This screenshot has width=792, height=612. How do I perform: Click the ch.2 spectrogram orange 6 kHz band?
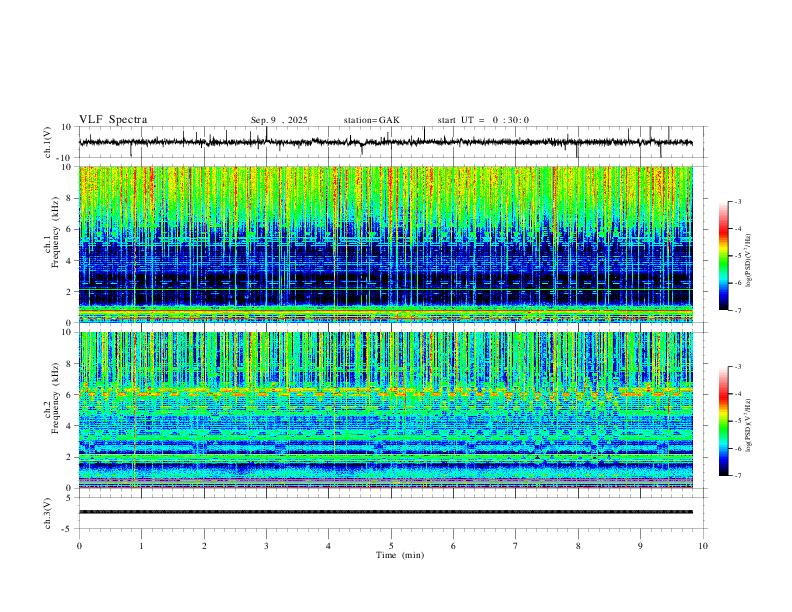click(386, 392)
